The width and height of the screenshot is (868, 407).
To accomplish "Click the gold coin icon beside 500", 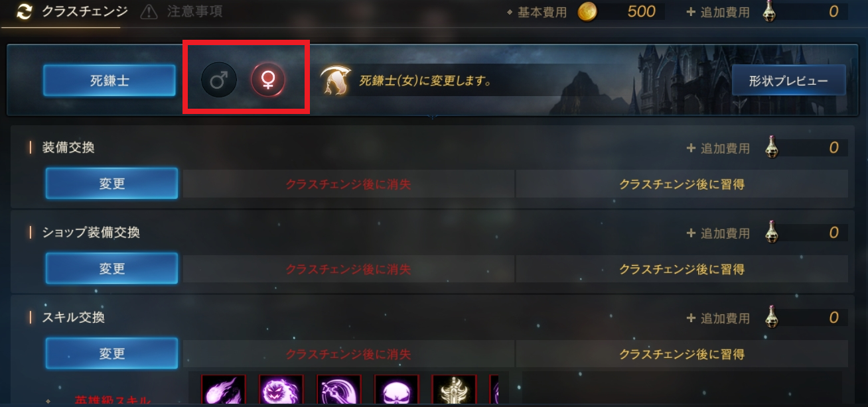I will (x=587, y=11).
